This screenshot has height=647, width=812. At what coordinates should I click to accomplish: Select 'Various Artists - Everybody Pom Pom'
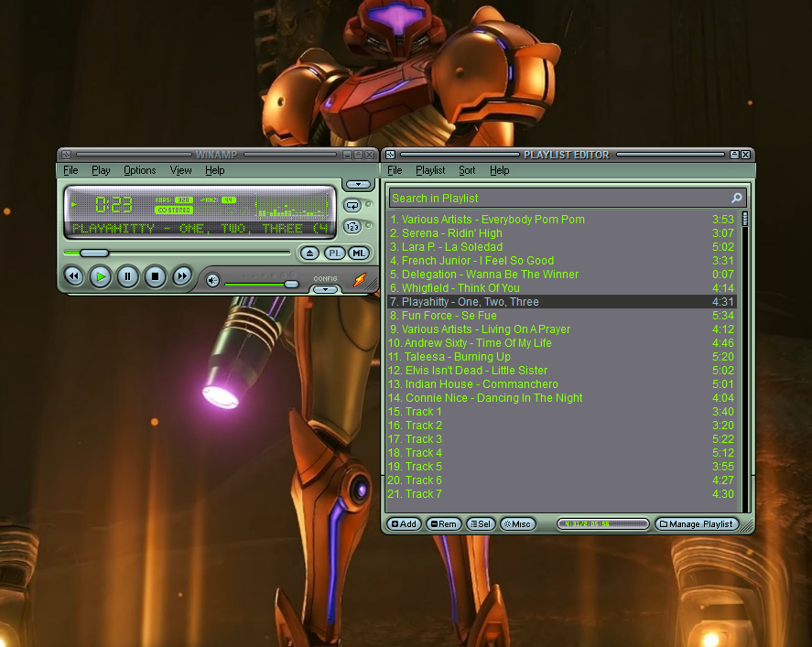point(561,220)
